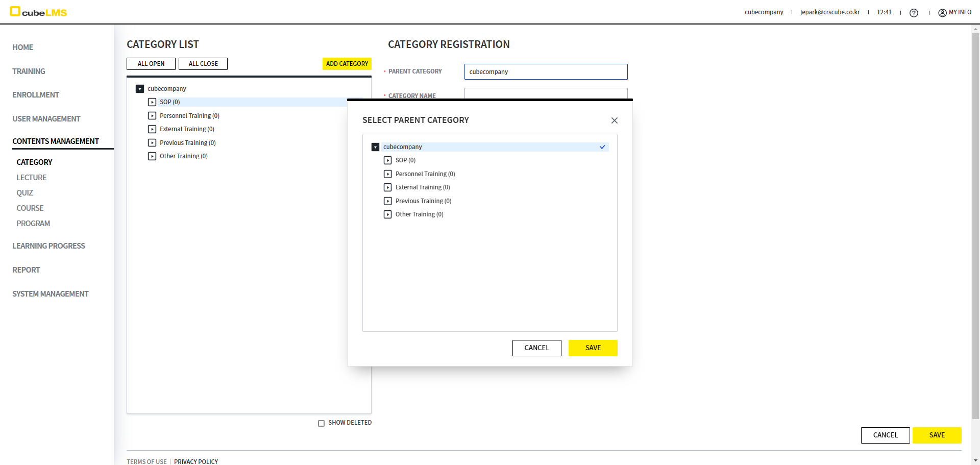
Task: Click the Parent Category input field
Action: tap(545, 72)
